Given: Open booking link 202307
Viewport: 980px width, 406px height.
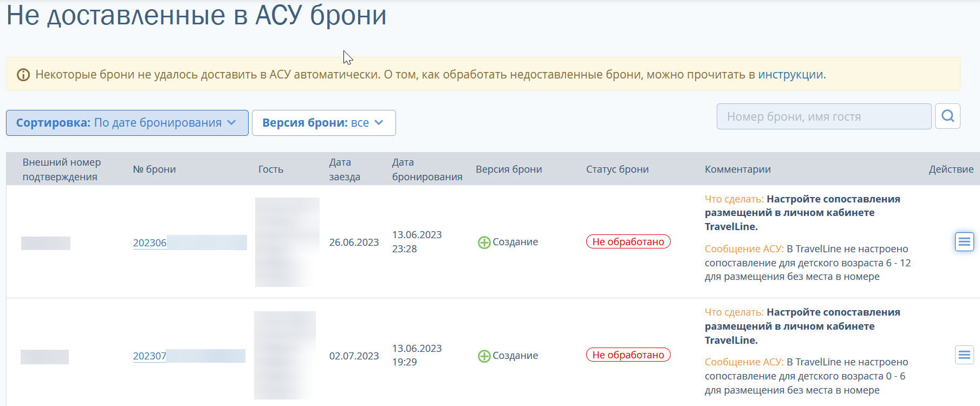Looking at the screenshot, I should [x=150, y=356].
